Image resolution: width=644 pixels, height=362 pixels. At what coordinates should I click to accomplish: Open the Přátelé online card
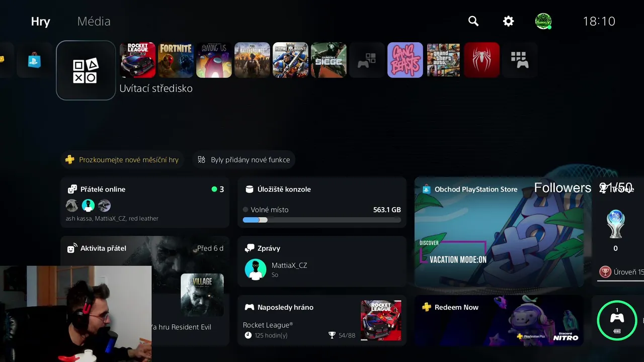coord(145,203)
